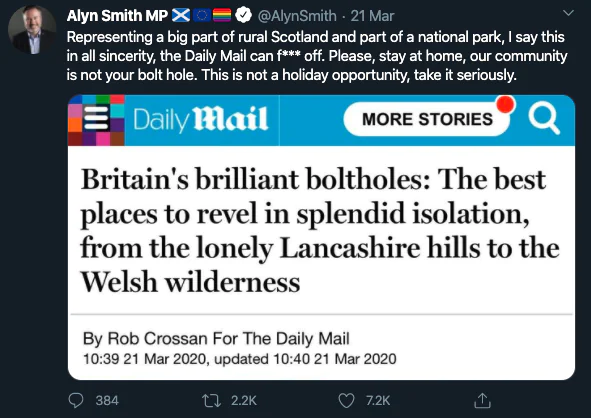Click the reply speech bubble icon
This screenshot has height=418, width=591.
click(x=76, y=400)
